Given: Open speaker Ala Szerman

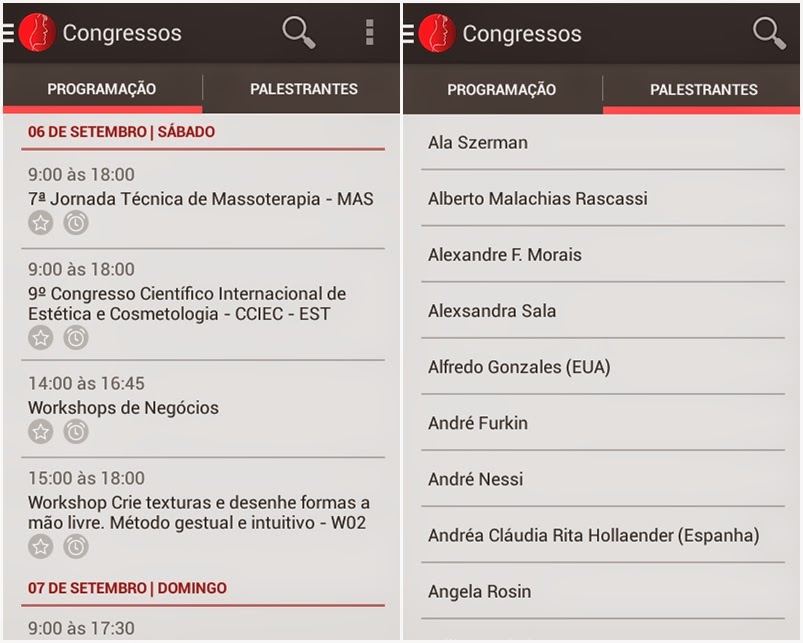Looking at the screenshot, I should point(603,143).
